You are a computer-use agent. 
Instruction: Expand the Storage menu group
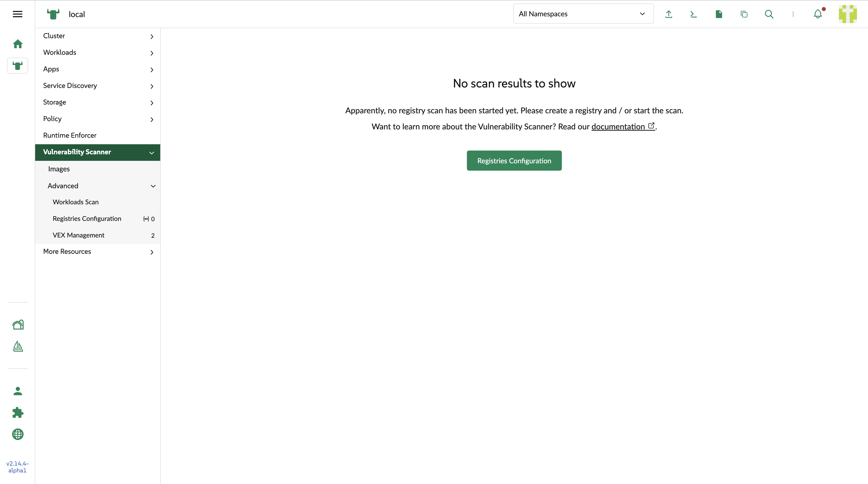click(x=98, y=102)
